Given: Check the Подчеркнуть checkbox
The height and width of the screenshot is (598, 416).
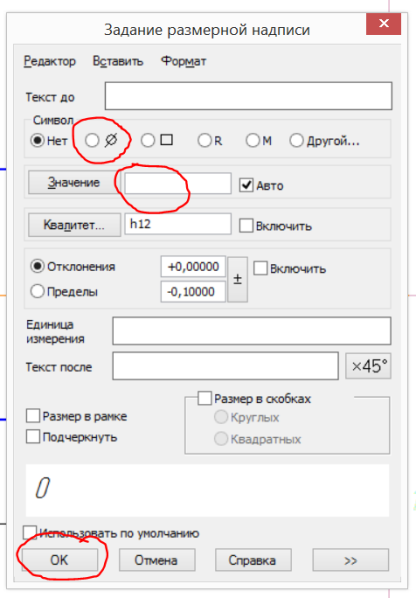Looking at the screenshot, I should [x=33, y=436].
